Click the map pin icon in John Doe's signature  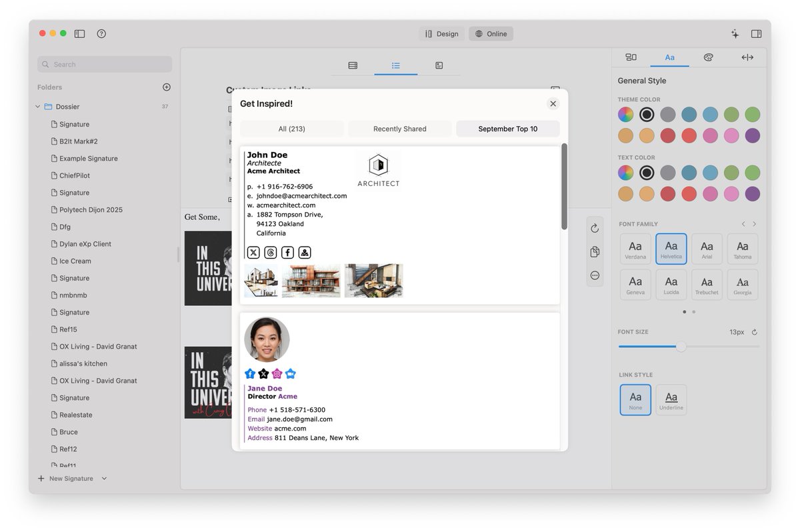coord(305,253)
